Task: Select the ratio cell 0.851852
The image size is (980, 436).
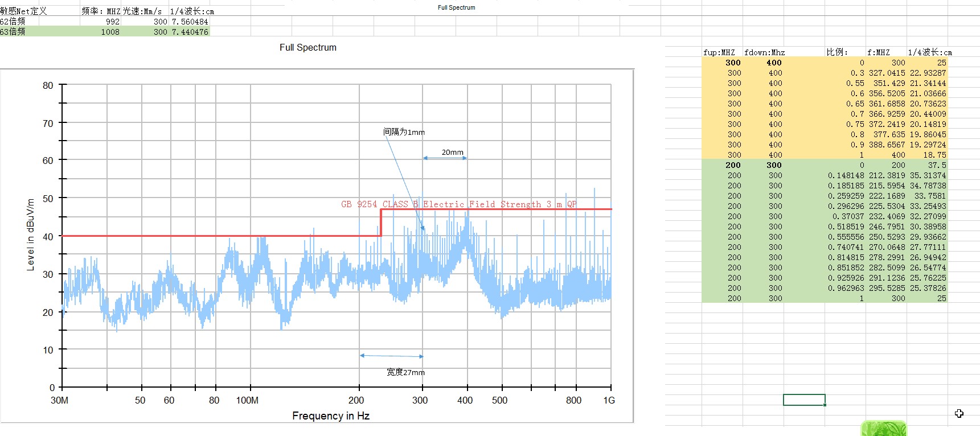Action: tap(846, 268)
